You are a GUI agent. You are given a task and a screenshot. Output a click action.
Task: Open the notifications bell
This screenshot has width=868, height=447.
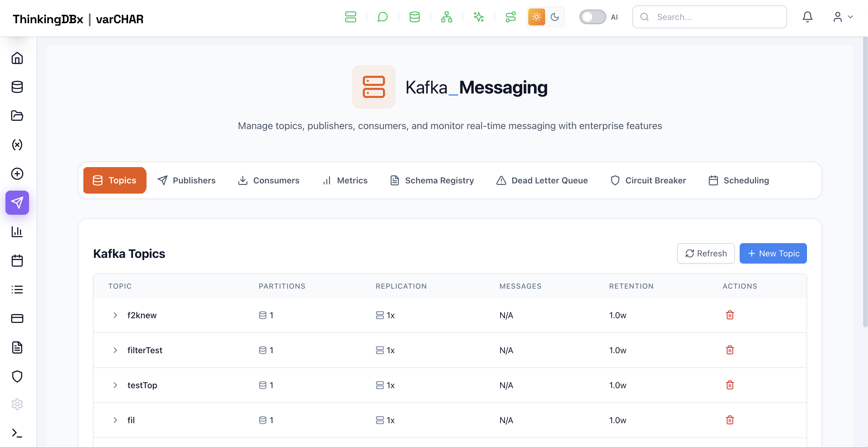click(807, 17)
